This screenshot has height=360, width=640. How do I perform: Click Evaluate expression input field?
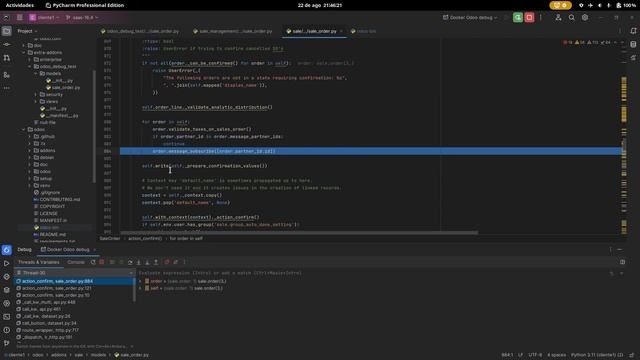tap(371, 273)
